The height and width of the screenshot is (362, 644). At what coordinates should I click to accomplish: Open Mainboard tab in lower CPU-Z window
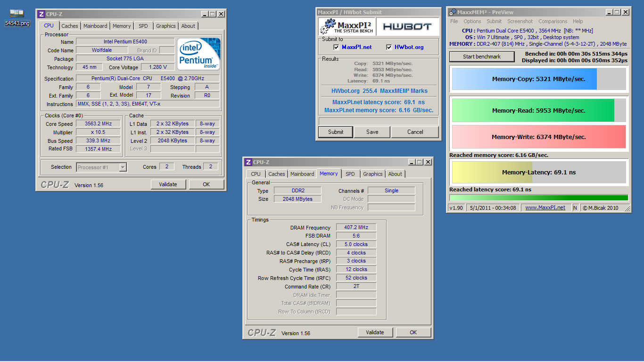pos(302,174)
